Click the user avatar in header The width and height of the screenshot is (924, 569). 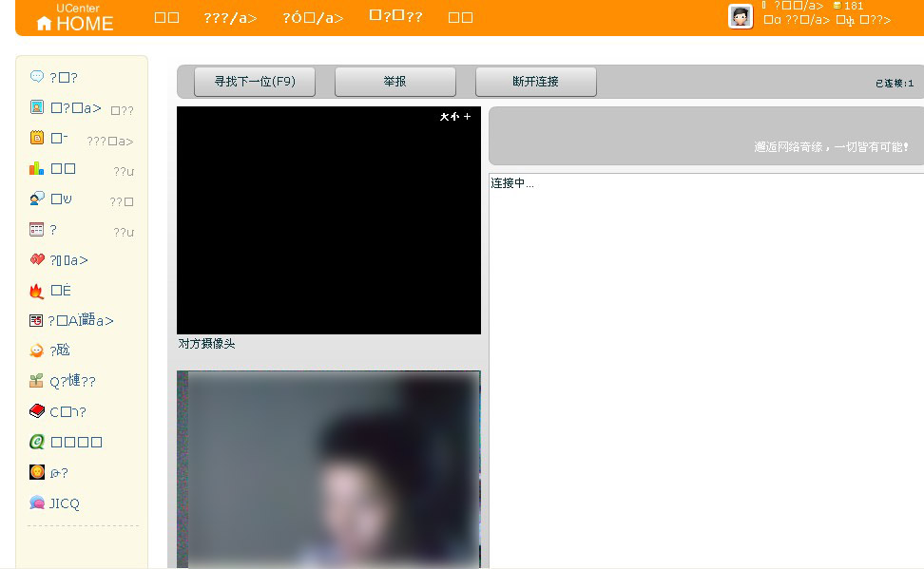click(741, 16)
